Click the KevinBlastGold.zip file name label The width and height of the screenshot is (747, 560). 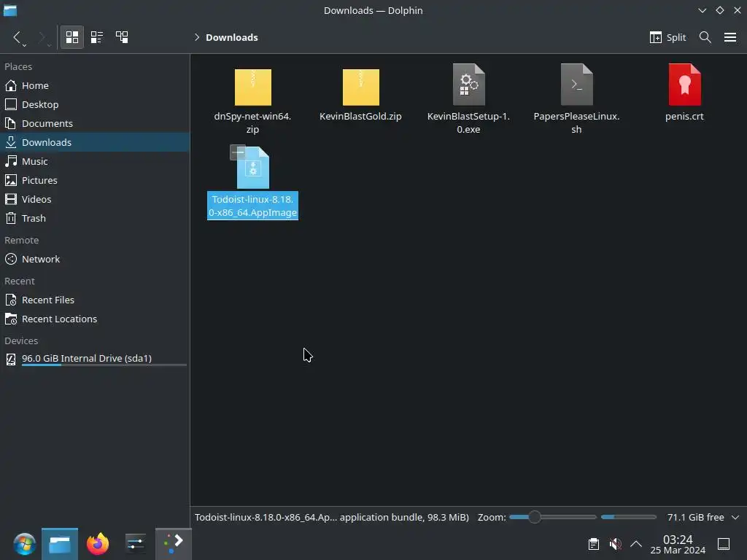click(360, 116)
